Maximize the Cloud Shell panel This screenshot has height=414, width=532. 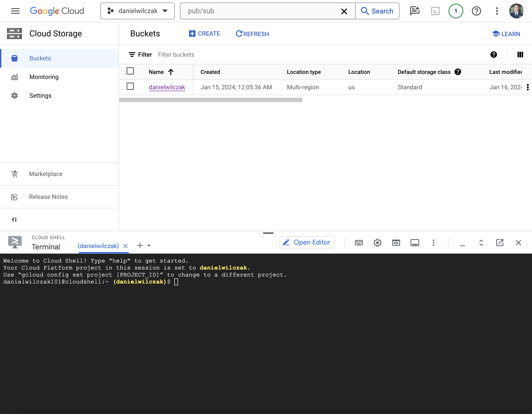click(481, 243)
